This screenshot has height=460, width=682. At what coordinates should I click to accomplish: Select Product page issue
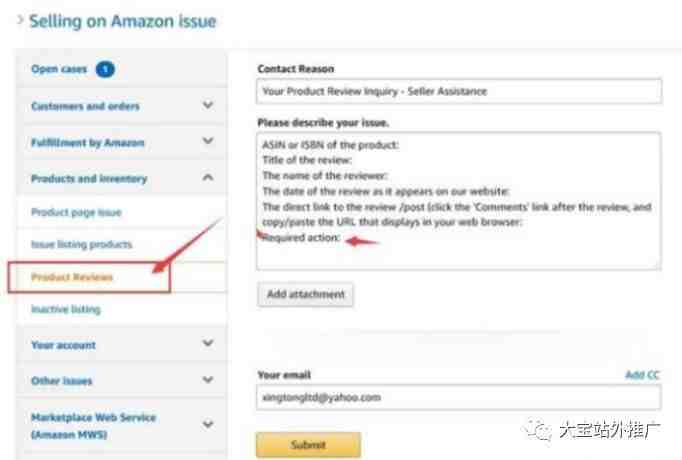tap(76, 212)
